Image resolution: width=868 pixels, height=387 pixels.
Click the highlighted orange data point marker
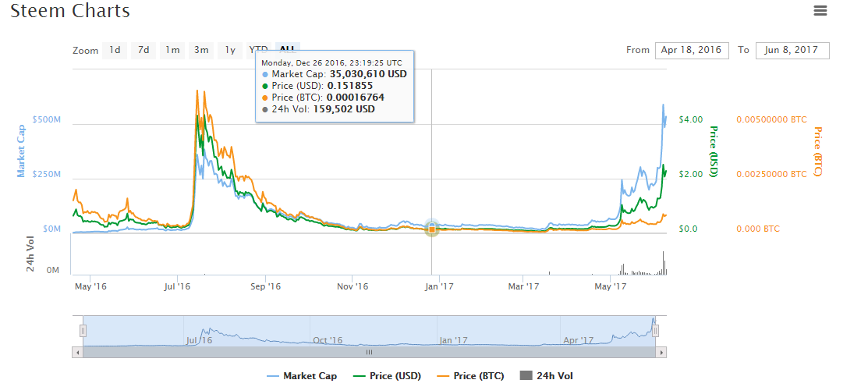[x=432, y=229]
